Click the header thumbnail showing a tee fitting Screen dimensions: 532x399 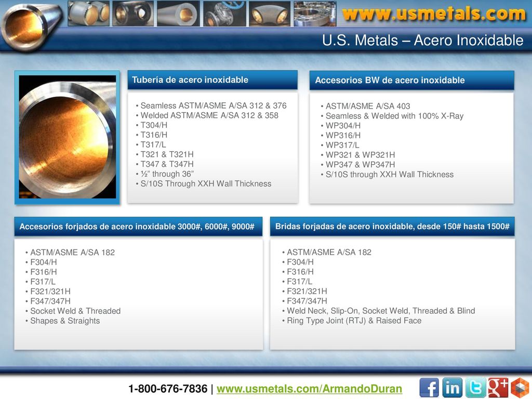[x=133, y=14]
